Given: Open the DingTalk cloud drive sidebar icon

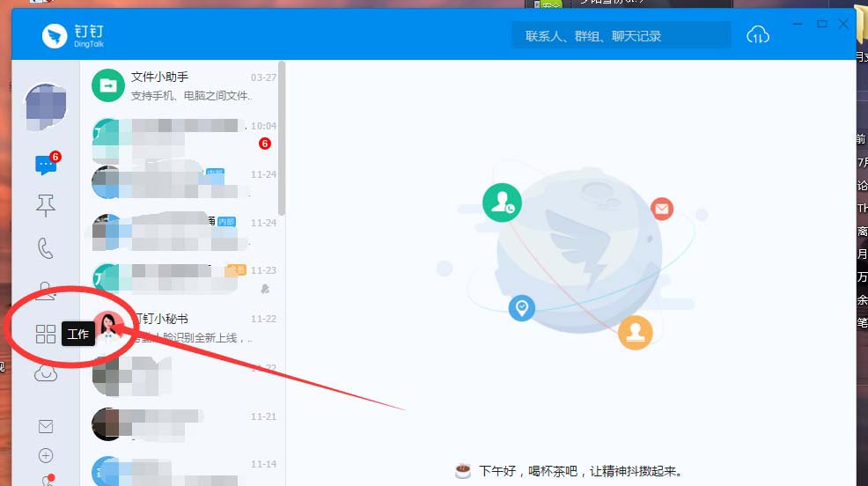Looking at the screenshot, I should [x=46, y=374].
